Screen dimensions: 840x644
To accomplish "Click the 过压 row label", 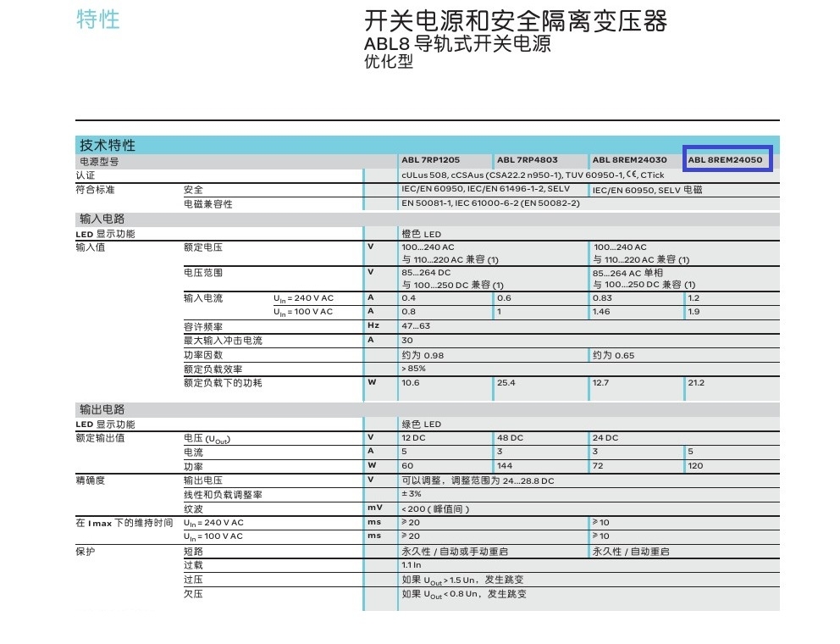I will pyautogui.click(x=193, y=580).
